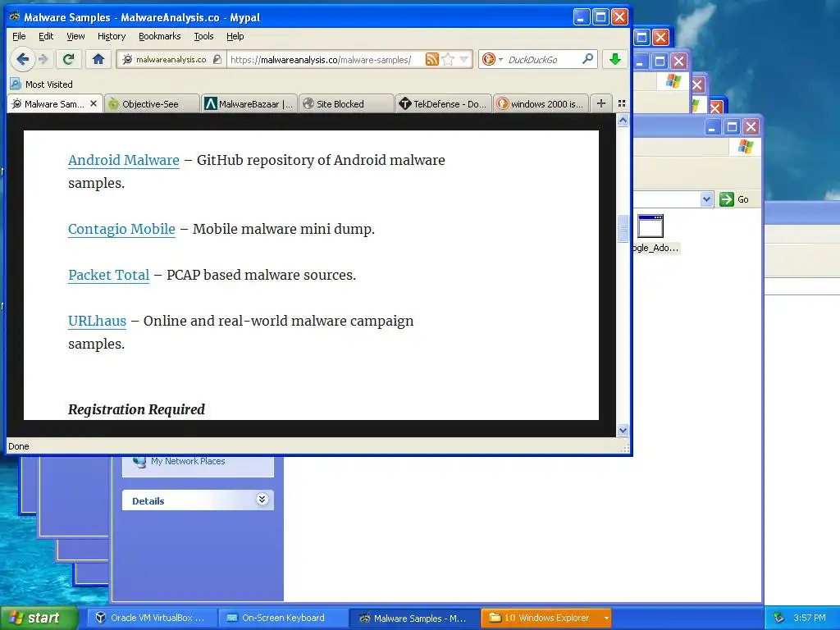The height and width of the screenshot is (630, 840).
Task: Open the URL history dropdown arrow
Action: point(464,59)
